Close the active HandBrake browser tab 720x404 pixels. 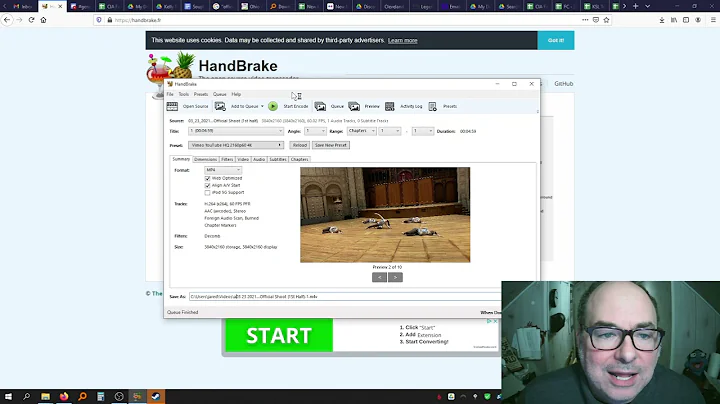click(x=60, y=6)
